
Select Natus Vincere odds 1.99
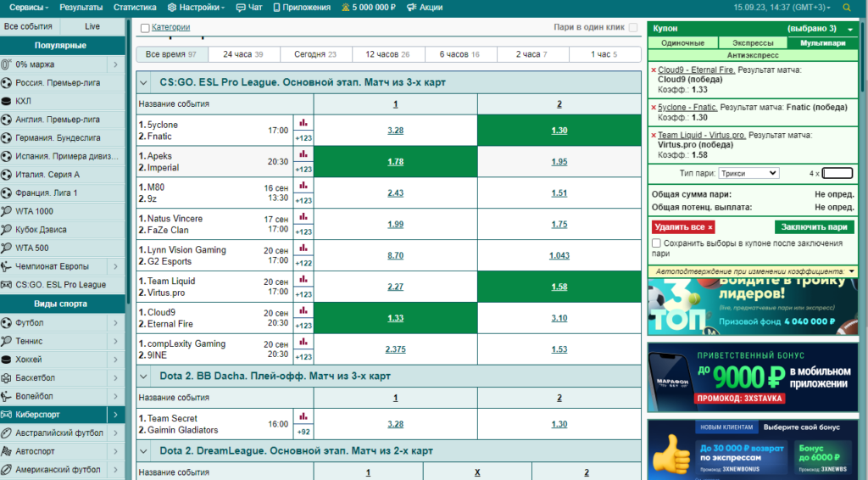pos(395,224)
